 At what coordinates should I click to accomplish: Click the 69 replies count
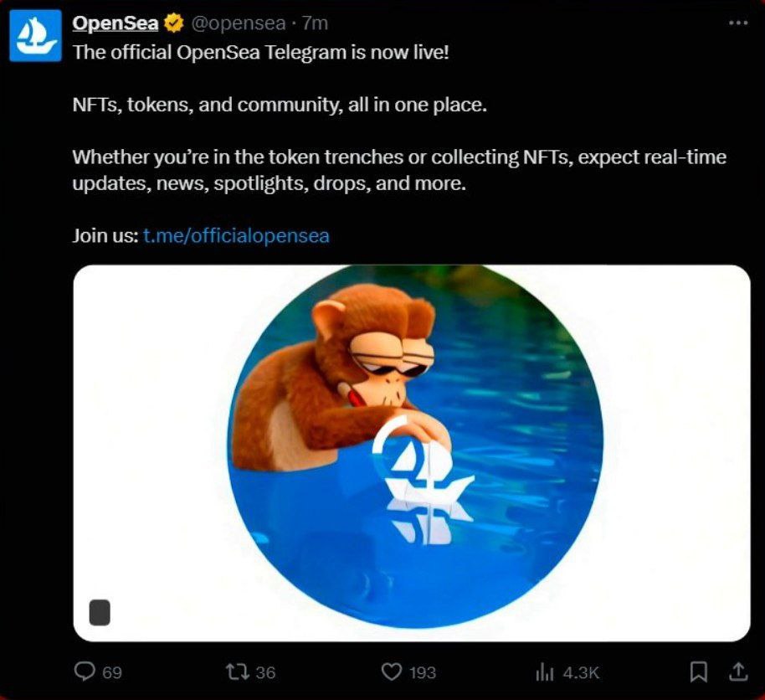click(112, 672)
